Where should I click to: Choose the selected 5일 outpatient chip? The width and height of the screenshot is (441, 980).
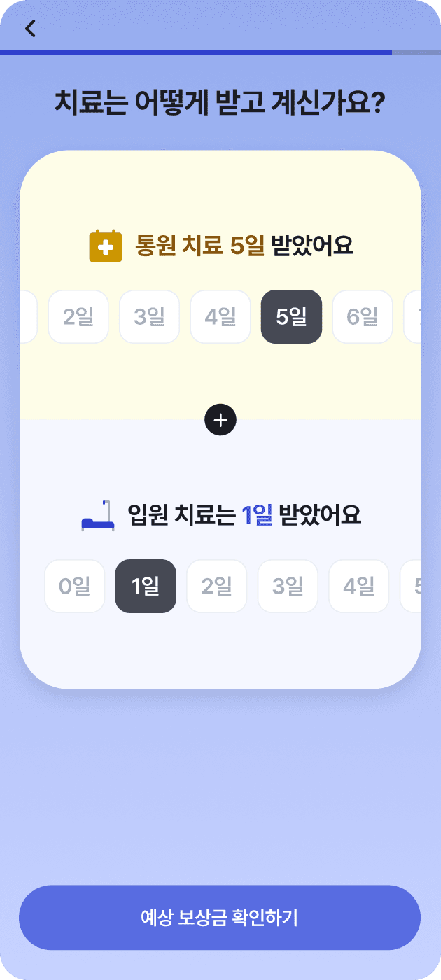point(292,317)
